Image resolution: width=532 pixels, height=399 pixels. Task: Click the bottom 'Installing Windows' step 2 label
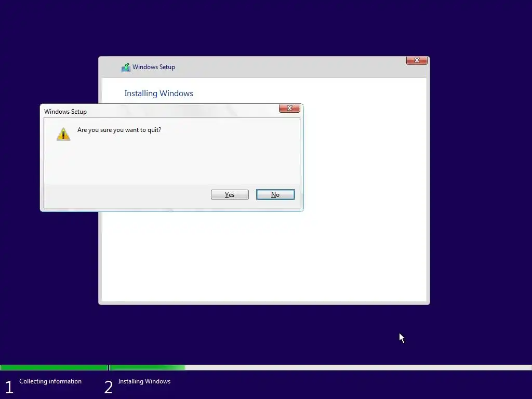click(x=144, y=381)
